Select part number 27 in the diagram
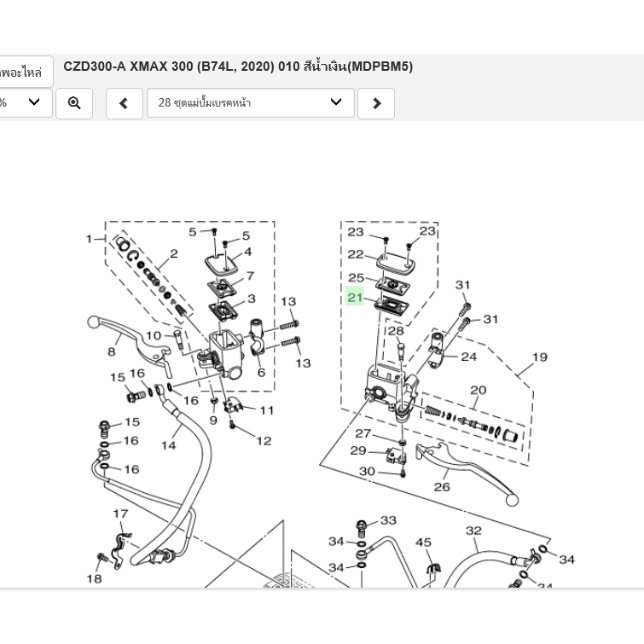644x644 pixels. tap(363, 433)
